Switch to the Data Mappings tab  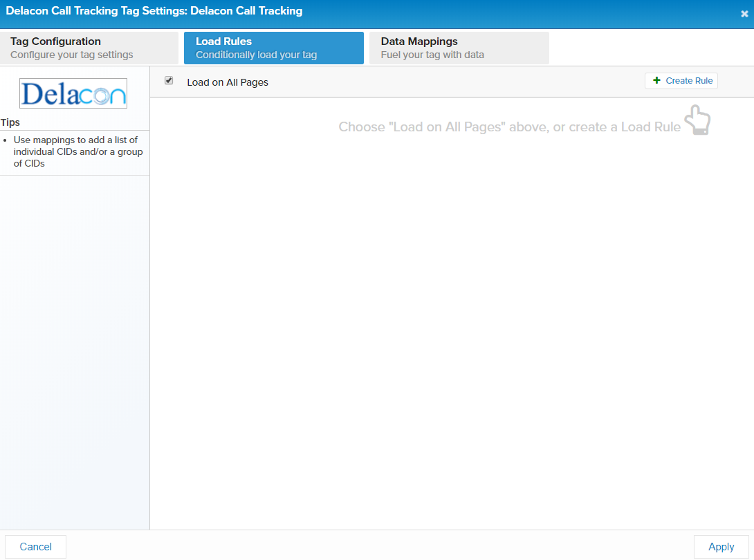pyautogui.click(x=459, y=48)
